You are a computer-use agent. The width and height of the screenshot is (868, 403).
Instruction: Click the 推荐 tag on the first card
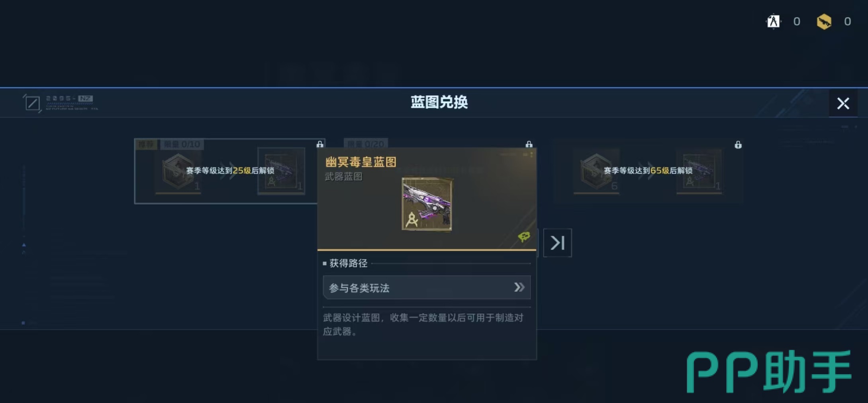tap(146, 144)
